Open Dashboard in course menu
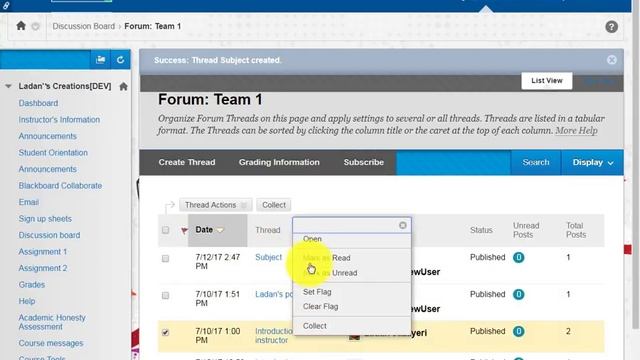Screen dimensions: 640x360 [38, 103]
